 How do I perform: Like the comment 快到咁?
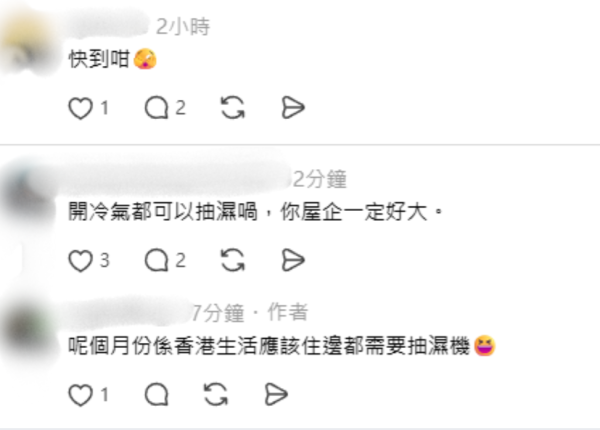tap(80, 108)
